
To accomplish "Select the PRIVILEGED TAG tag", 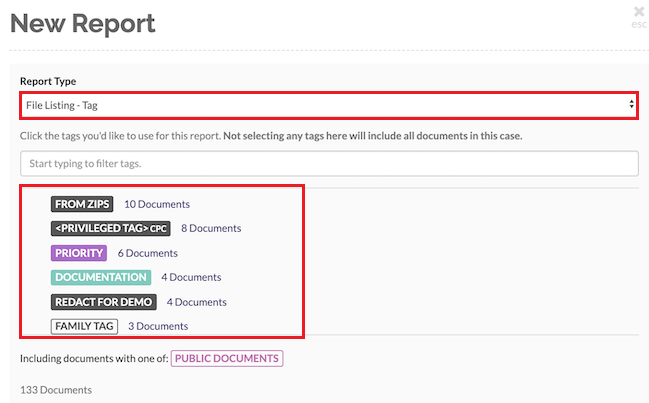I will (111, 228).
